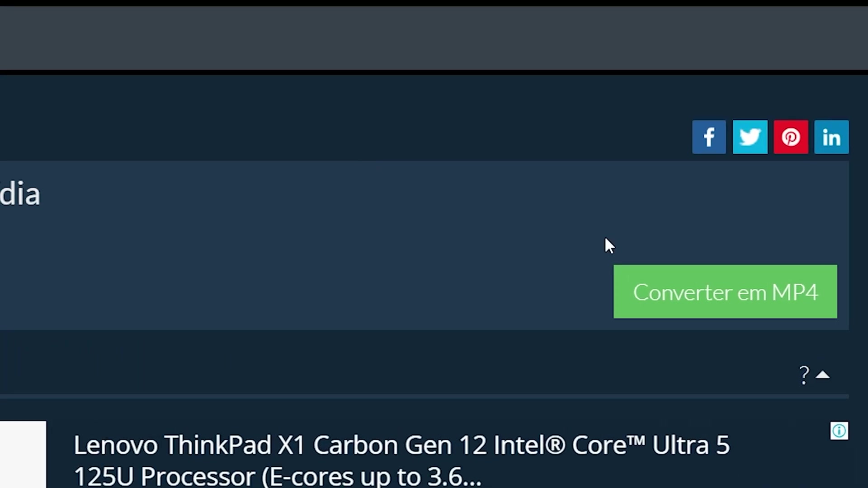Click the 'Intel Core Ultra 5' ad headline

coord(611,445)
